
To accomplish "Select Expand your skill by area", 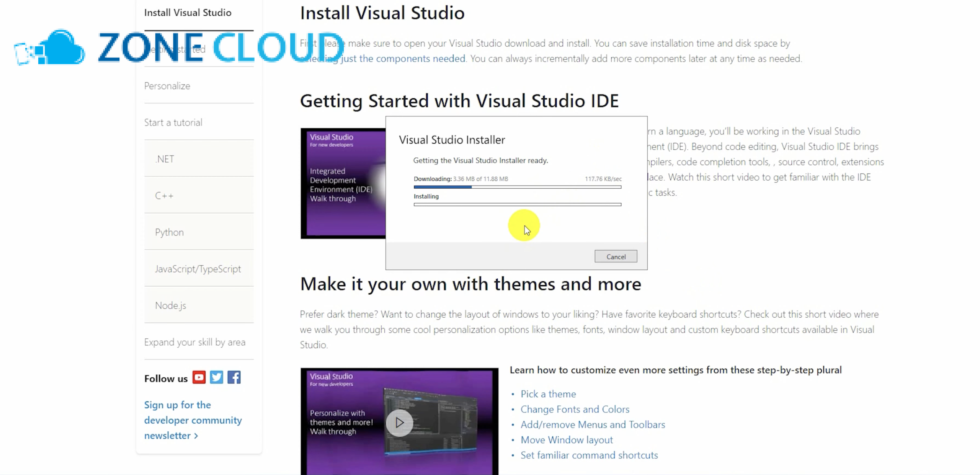I will [194, 342].
